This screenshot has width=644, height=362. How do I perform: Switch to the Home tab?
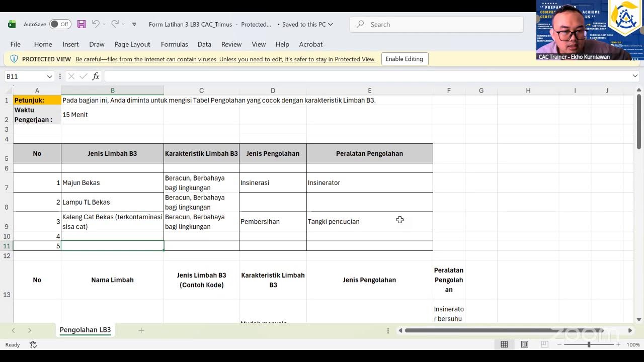(x=43, y=44)
